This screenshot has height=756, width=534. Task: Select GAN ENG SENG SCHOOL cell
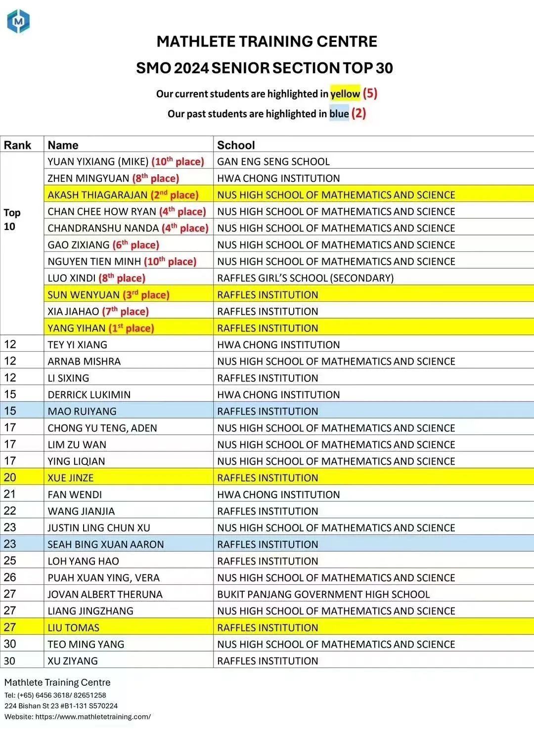pos(374,161)
